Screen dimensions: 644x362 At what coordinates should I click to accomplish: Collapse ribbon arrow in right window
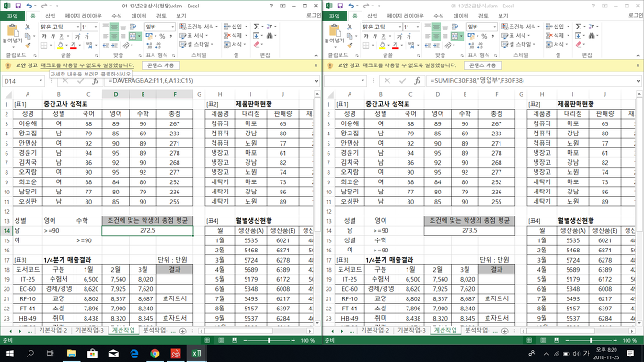coord(638,55)
